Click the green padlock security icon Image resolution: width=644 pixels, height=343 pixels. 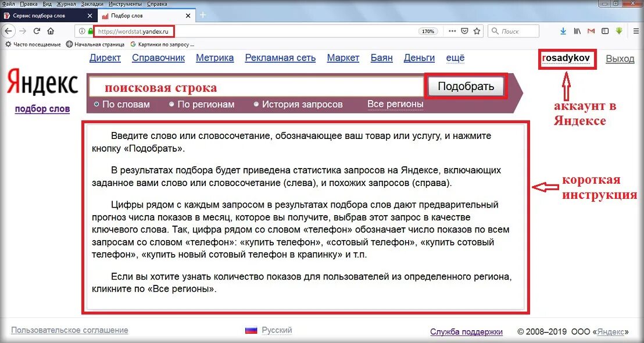pyautogui.click(x=90, y=31)
